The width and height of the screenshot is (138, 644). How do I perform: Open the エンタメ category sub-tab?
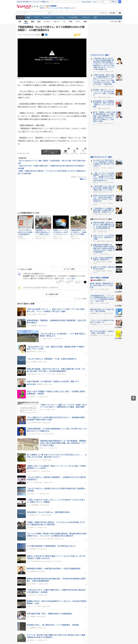pyautogui.click(x=47, y=21)
